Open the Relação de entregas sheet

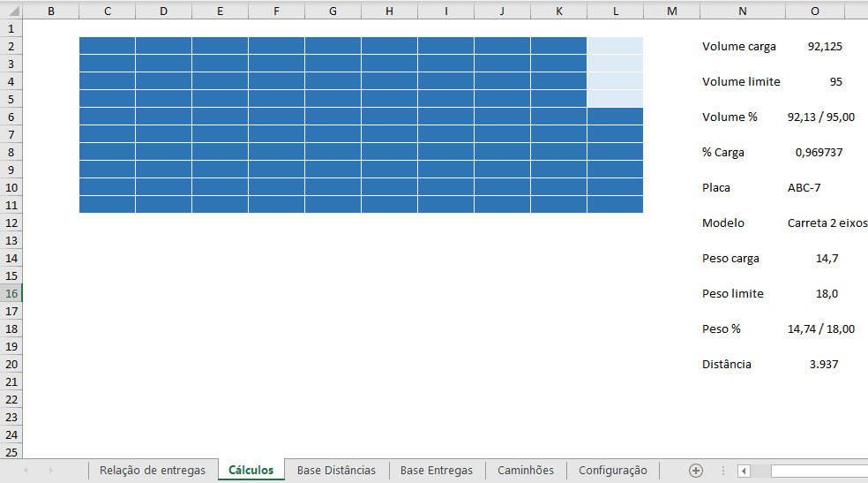tap(153, 471)
